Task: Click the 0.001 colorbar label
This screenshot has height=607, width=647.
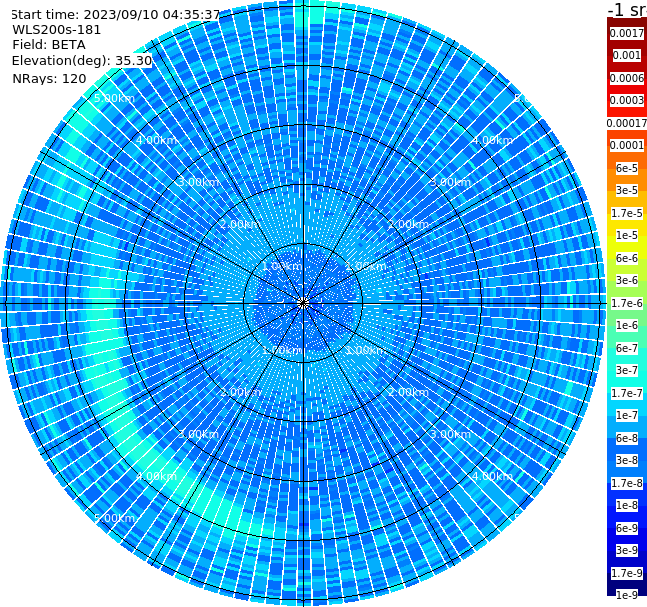Action: coord(627,55)
